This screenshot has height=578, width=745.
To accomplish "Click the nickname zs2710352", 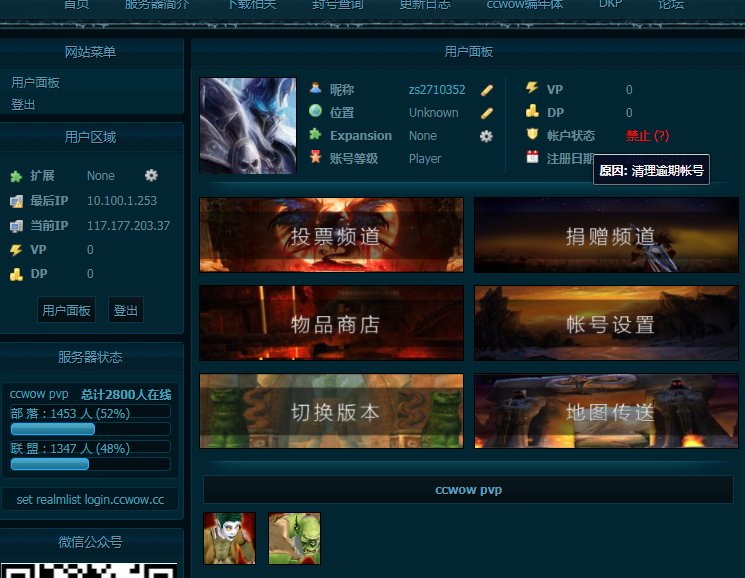I will (x=437, y=90).
